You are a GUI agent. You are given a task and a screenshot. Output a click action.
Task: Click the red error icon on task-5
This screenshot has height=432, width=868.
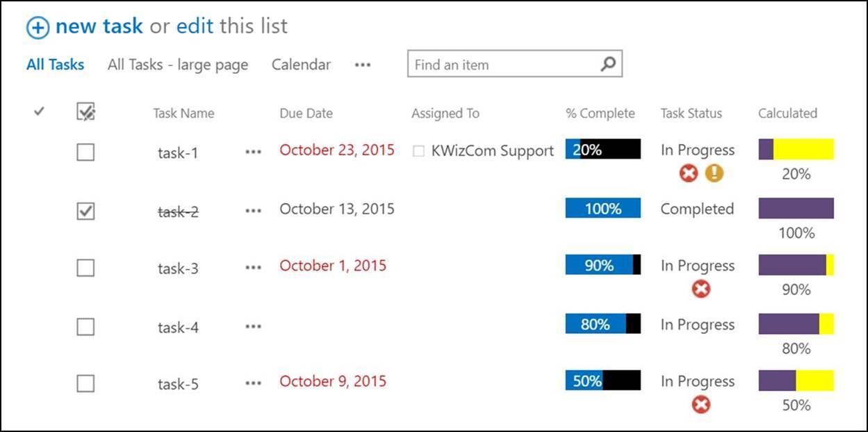tap(701, 403)
